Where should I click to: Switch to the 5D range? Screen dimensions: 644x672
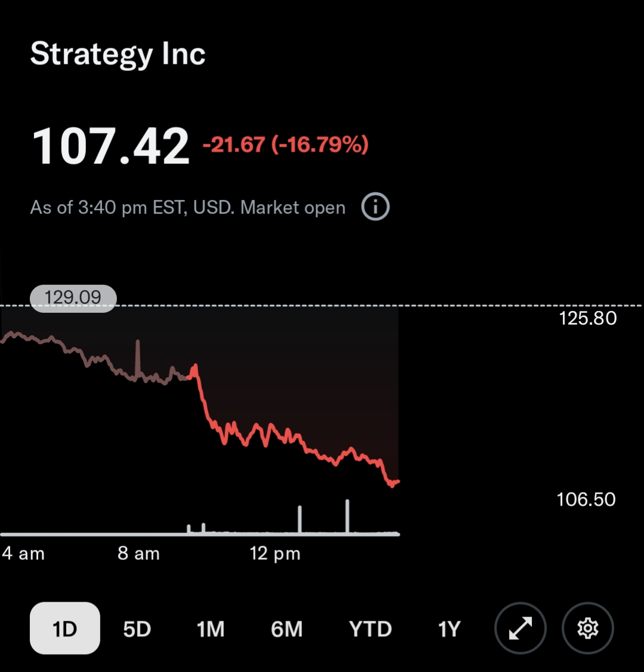click(x=137, y=628)
